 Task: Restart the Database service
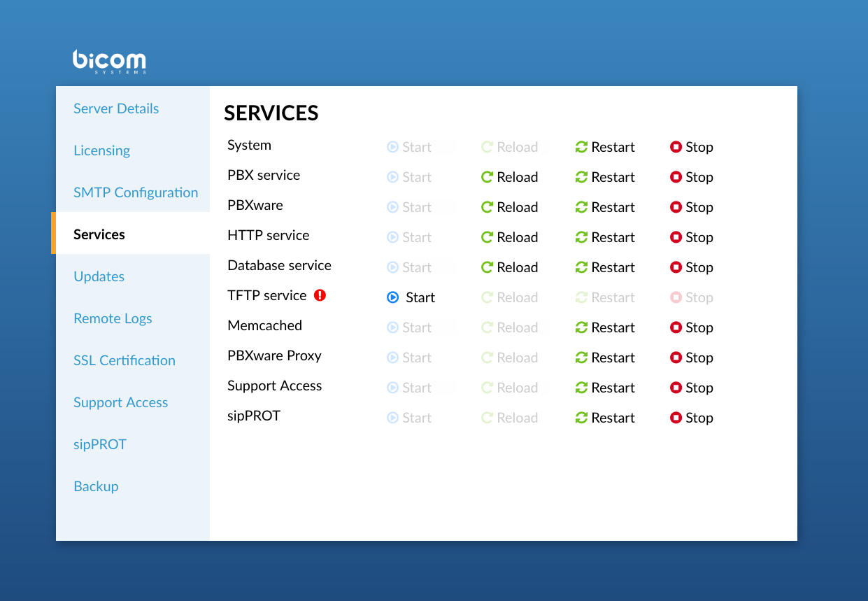click(605, 267)
